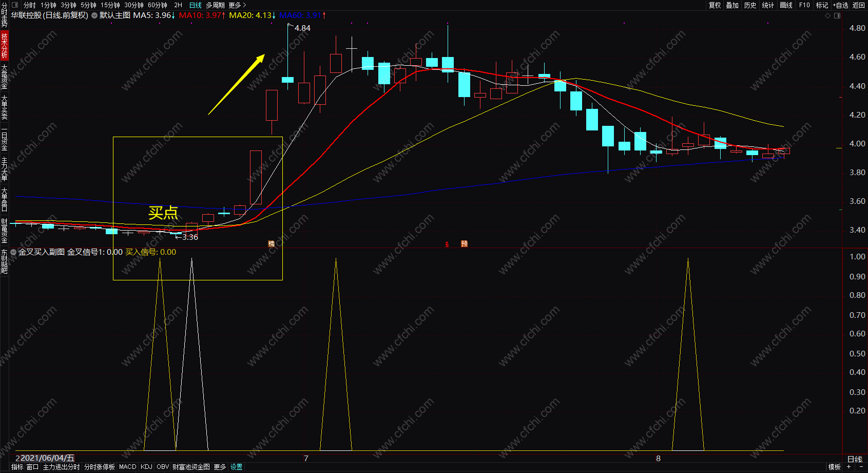Viewport: 868px width, 473px height.
Task: Switch to 分时 intraday view
Action: 30,5
